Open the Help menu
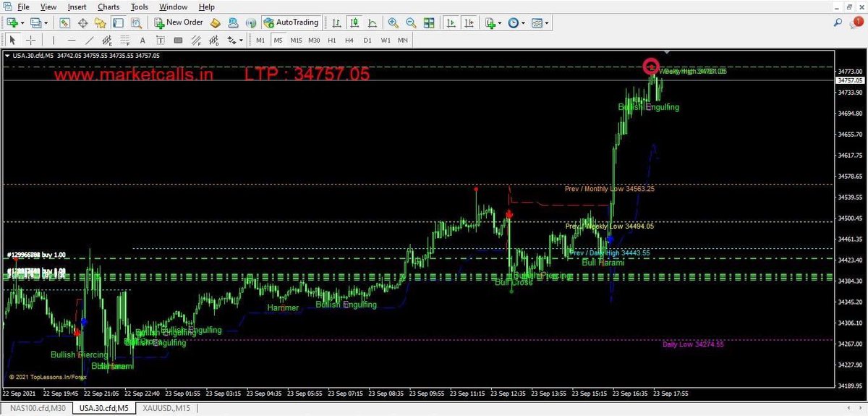This screenshot has height=416, width=868. pyautogui.click(x=206, y=7)
